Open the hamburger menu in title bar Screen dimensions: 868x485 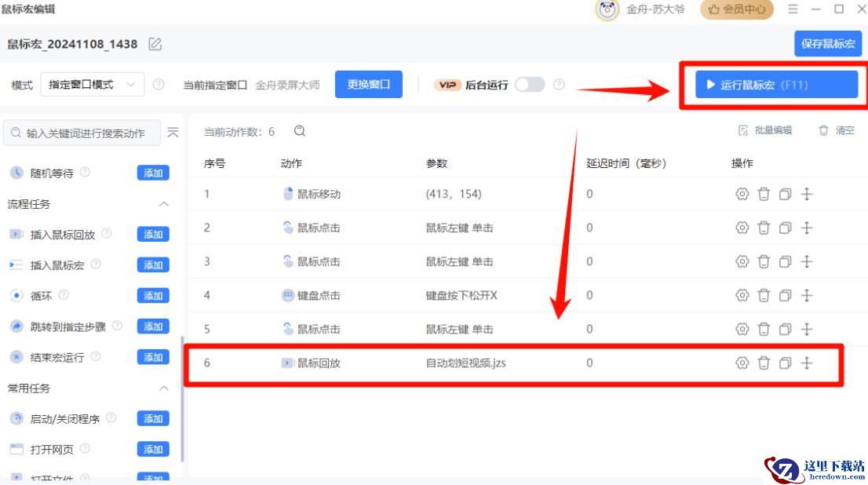pos(793,9)
